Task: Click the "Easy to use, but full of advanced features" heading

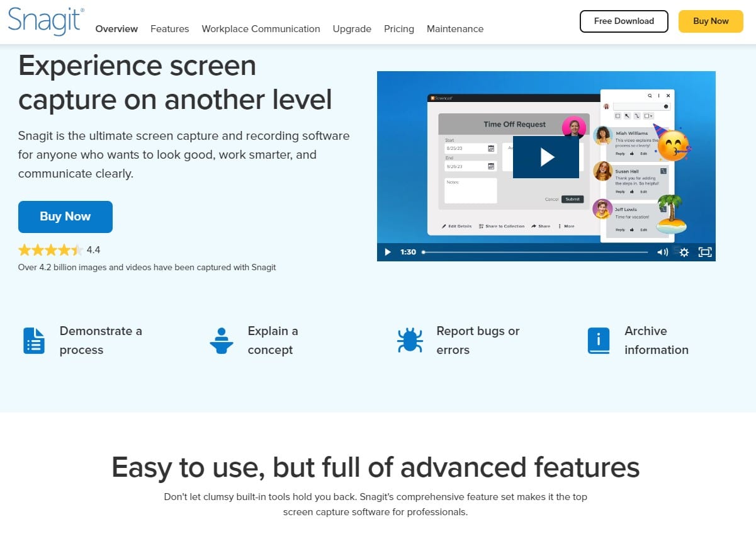Action: pyautogui.click(x=376, y=467)
